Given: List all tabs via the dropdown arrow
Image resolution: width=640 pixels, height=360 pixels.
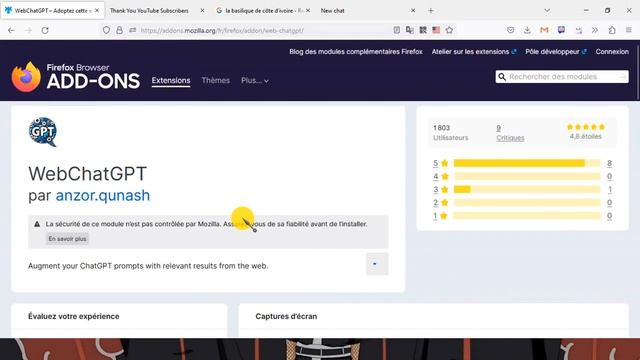Looking at the screenshot, I should pos(547,11).
